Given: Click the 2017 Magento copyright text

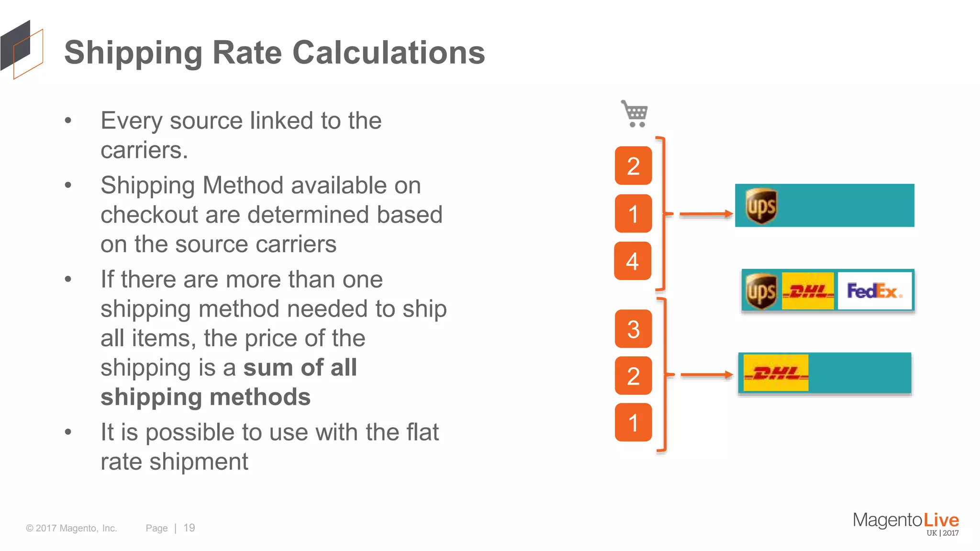Looking at the screenshot, I should coord(71,528).
